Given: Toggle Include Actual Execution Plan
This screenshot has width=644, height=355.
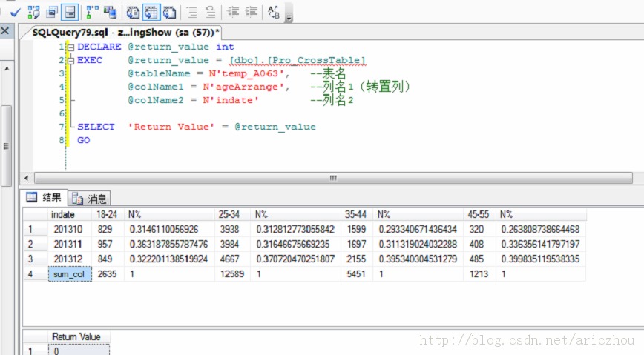Looking at the screenshot, I should (92, 13).
